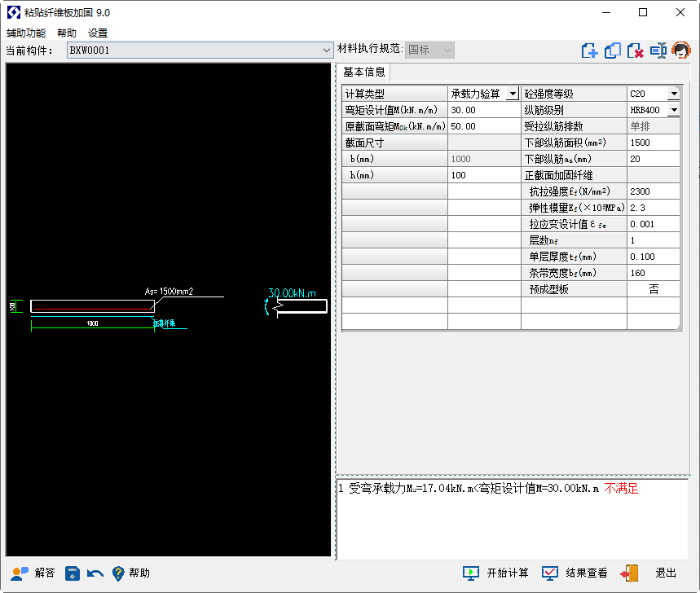The width and height of the screenshot is (700, 593).
Task: Click the delete component icon
Action: (x=636, y=51)
